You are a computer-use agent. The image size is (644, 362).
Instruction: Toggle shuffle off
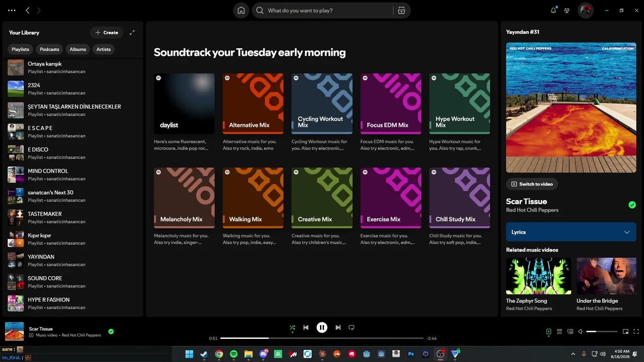[292, 328]
